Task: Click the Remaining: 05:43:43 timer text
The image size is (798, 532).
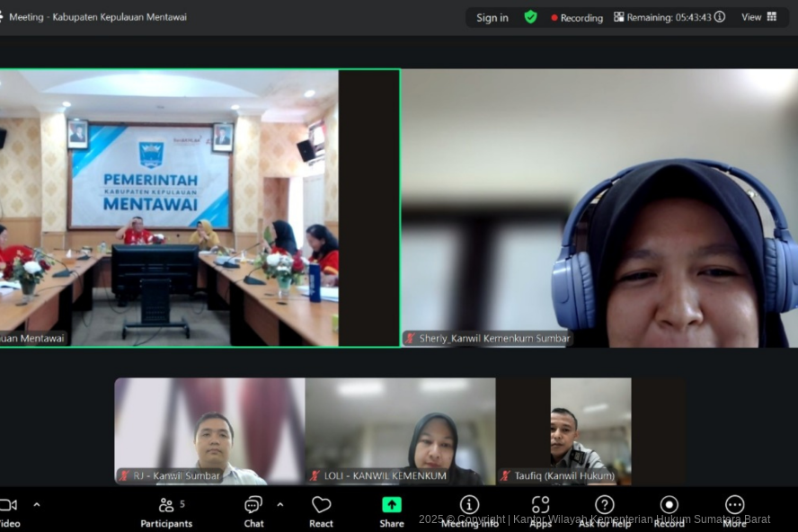Action: 669,17
